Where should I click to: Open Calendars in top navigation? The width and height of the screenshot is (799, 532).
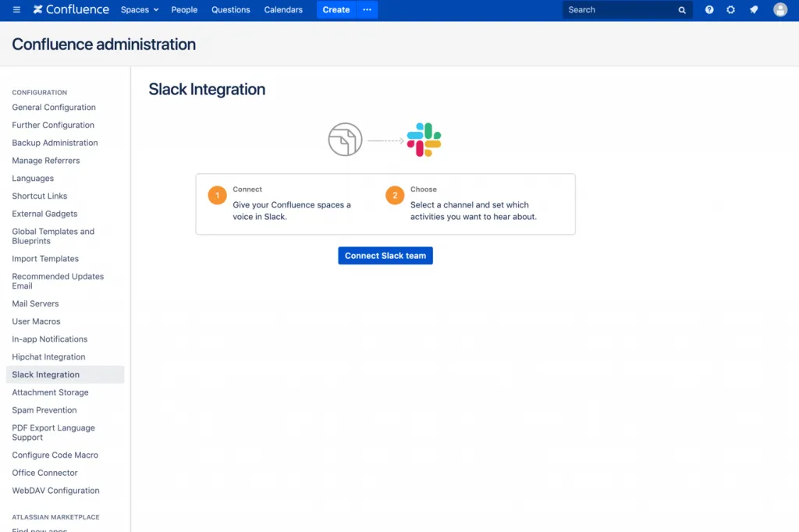click(283, 9)
